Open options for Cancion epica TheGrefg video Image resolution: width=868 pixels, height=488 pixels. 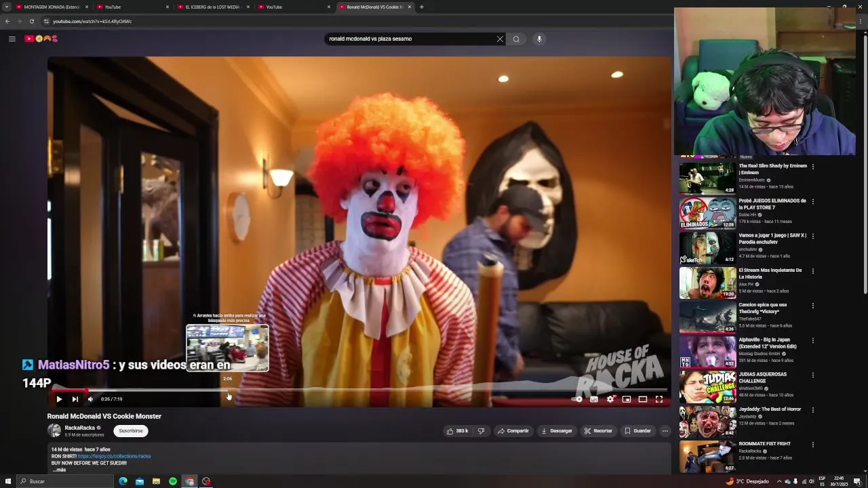pos(813,306)
